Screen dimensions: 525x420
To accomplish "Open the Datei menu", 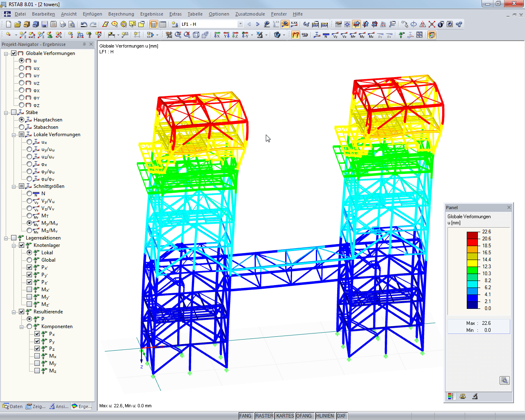I will (x=20, y=14).
